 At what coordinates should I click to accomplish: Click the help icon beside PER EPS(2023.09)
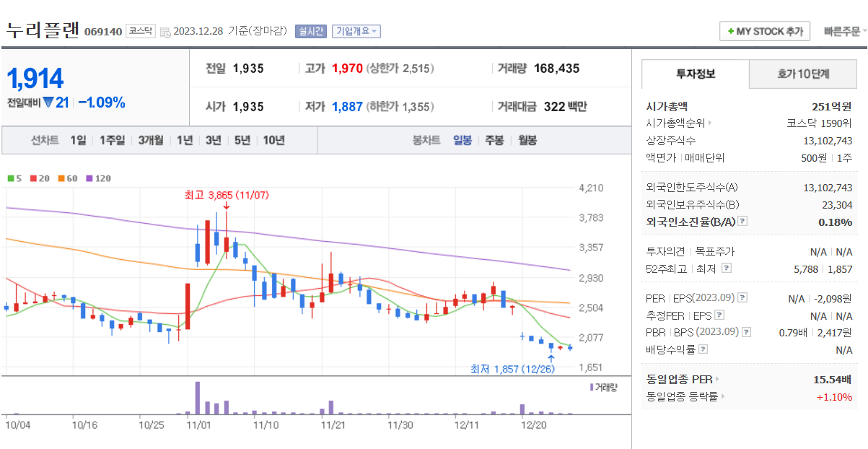pos(742,297)
